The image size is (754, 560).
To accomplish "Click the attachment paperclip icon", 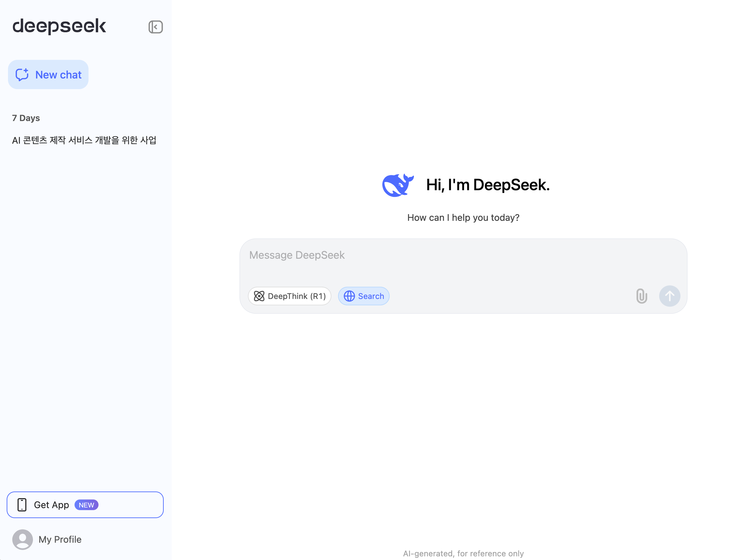I will 642,297.
